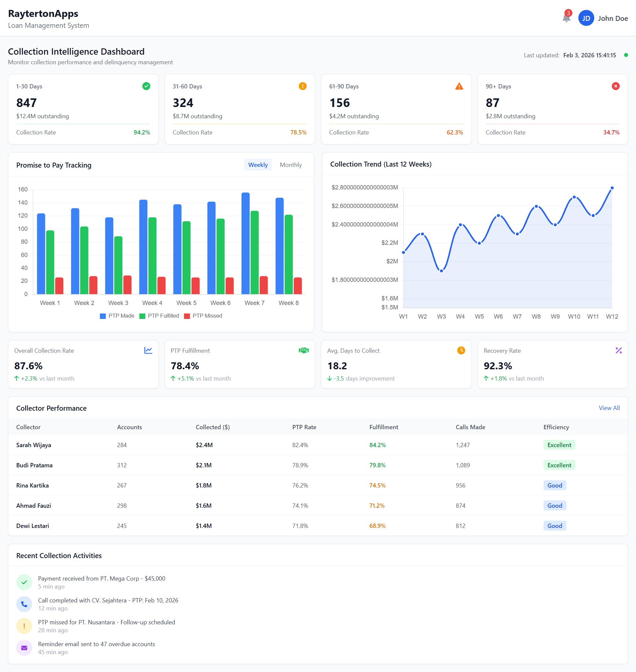Screen dimensions: 636x672
Task: Click the orange warning icon on 31-60 Days card
Action: pyautogui.click(x=303, y=86)
